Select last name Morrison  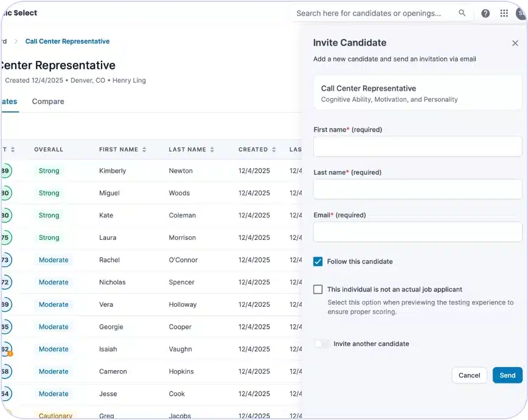(182, 237)
